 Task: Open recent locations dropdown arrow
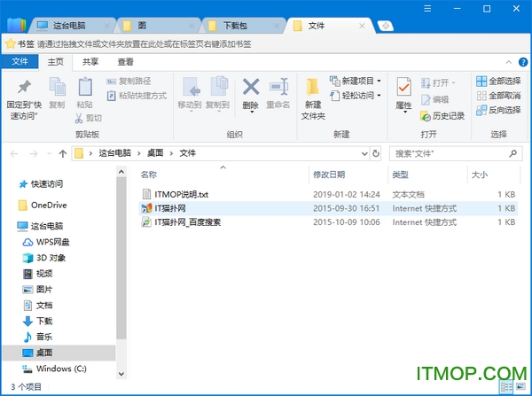49,154
